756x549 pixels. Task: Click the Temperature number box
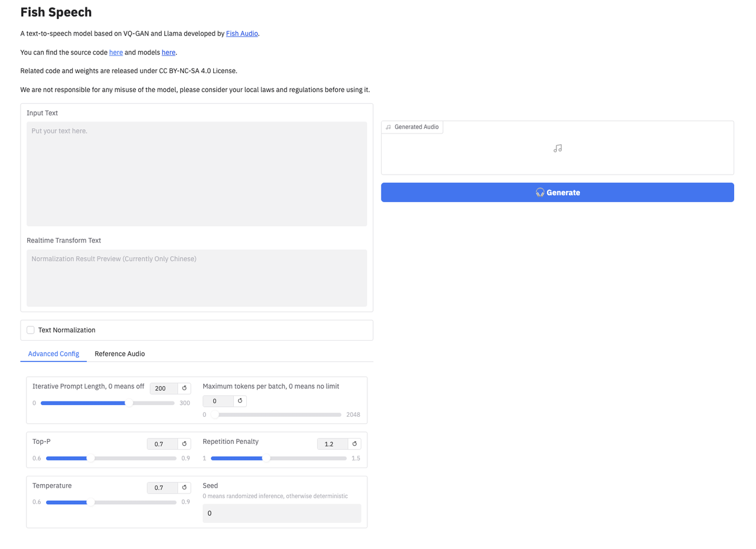[162, 488]
